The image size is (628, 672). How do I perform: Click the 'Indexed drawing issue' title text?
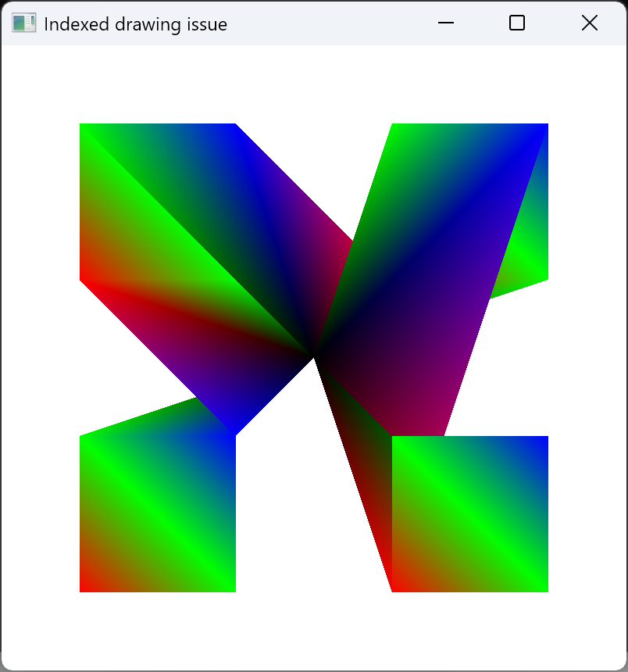135,24
